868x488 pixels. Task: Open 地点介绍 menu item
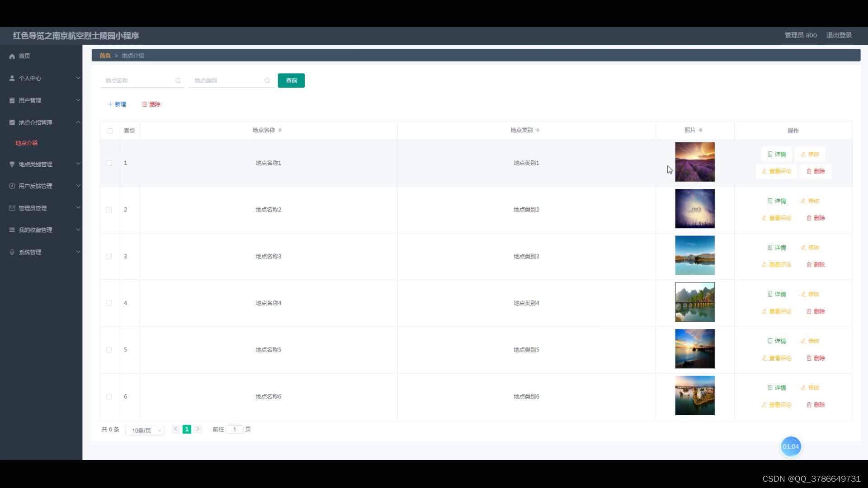coord(26,142)
